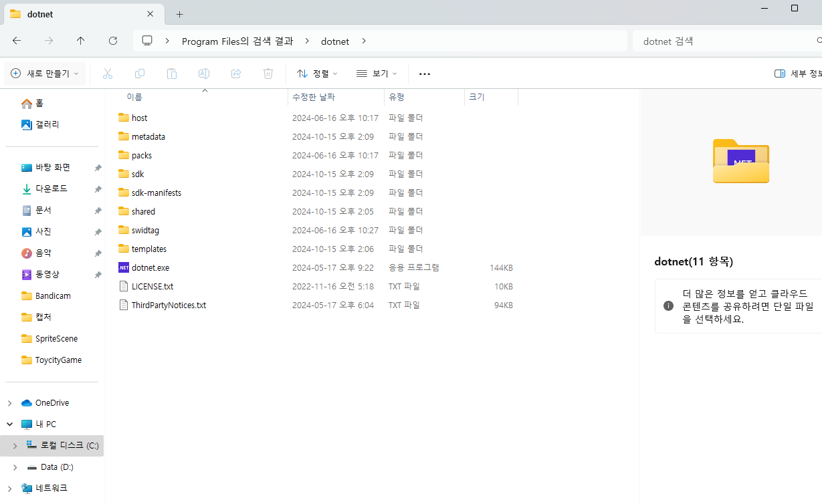Select the dotnet.exe application icon
The height and width of the screenshot is (504, 822).
tap(123, 267)
